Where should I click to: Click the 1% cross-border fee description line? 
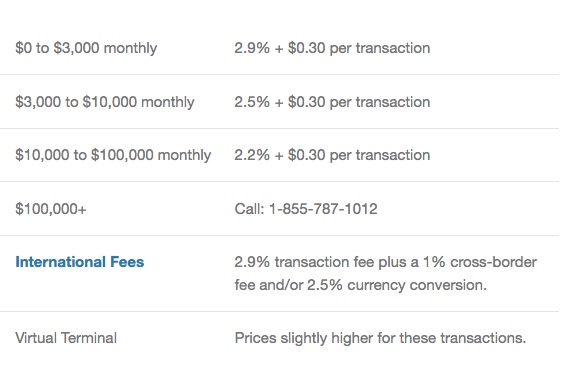pyautogui.click(x=386, y=262)
